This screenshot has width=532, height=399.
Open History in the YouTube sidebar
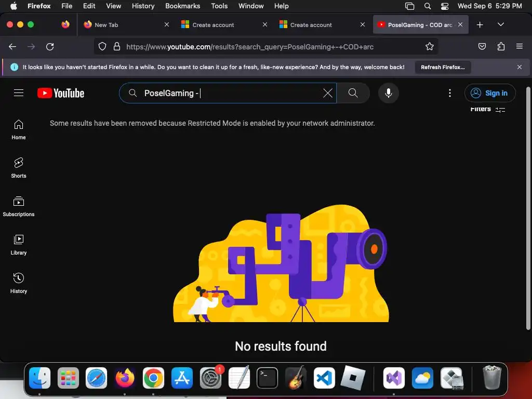click(x=19, y=283)
